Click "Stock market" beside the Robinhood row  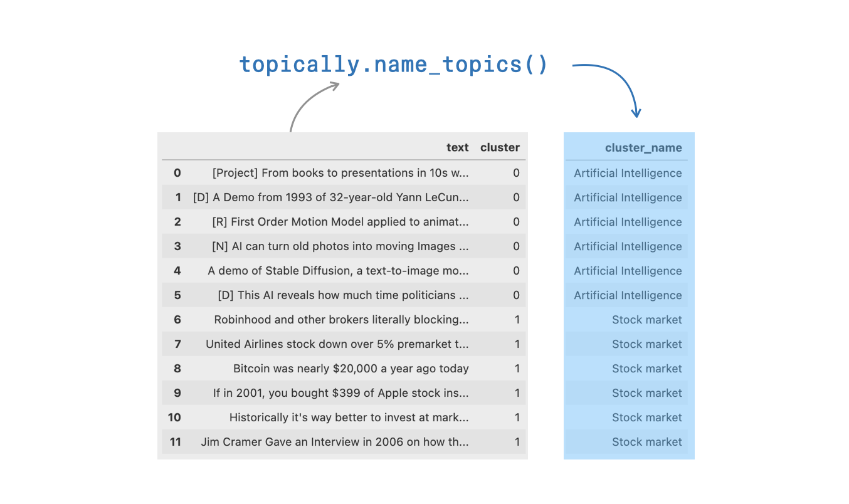[647, 320]
